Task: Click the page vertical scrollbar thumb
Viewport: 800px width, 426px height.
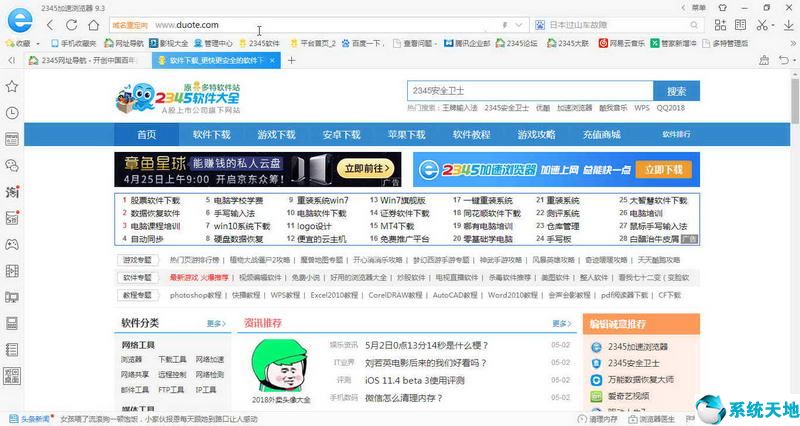Action: click(x=795, y=99)
